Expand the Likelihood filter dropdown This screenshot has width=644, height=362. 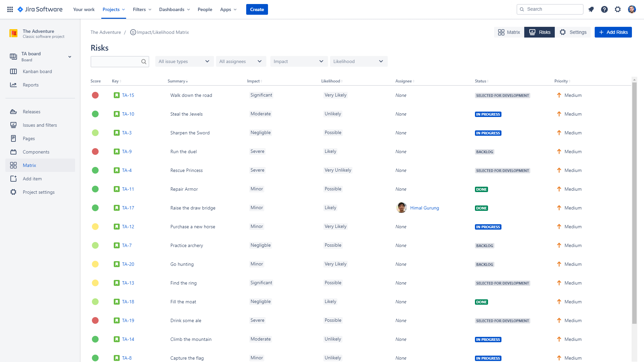click(x=358, y=61)
